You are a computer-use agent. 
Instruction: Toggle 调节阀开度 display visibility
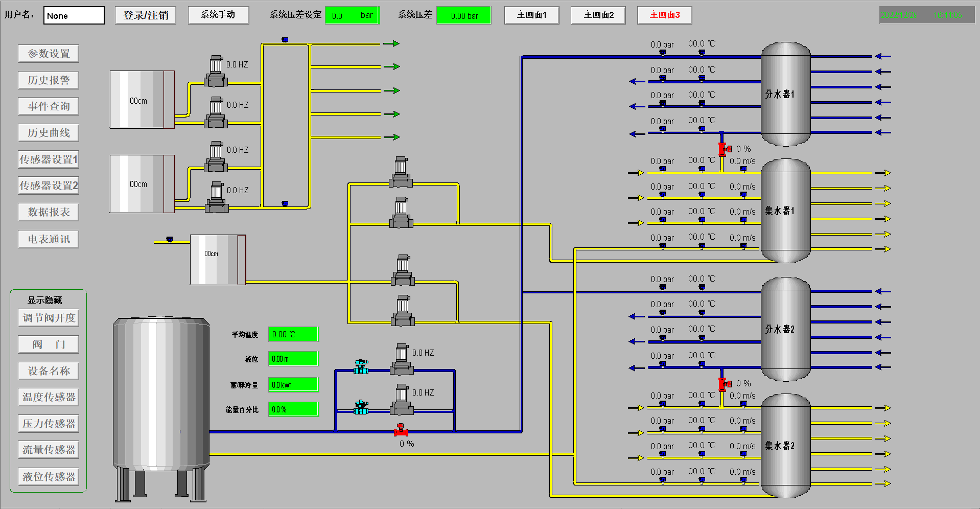pos(49,318)
